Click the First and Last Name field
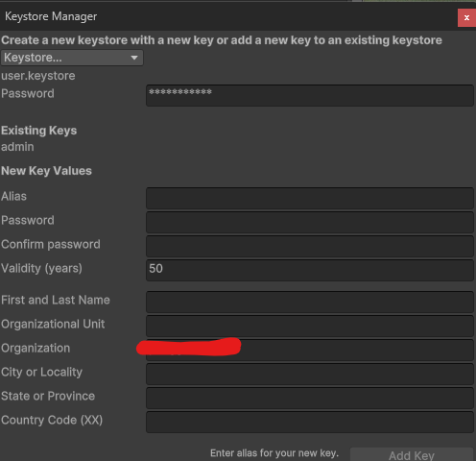The image size is (476, 461). point(310,302)
